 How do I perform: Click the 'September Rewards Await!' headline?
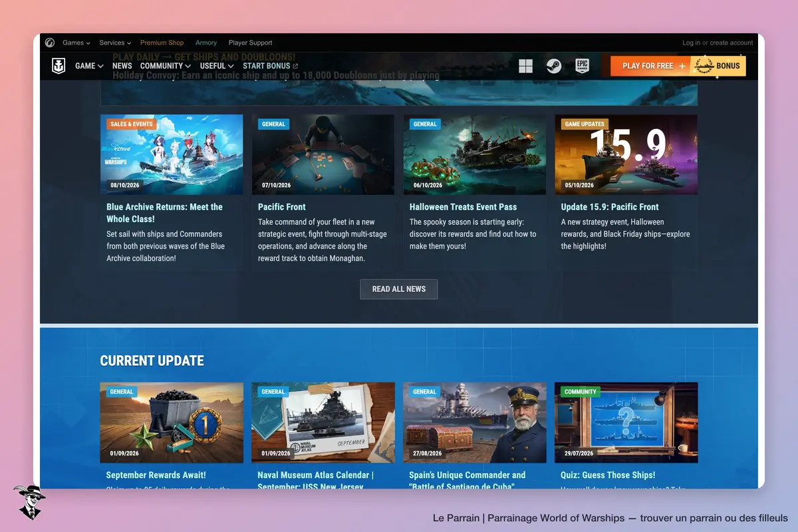(156, 475)
